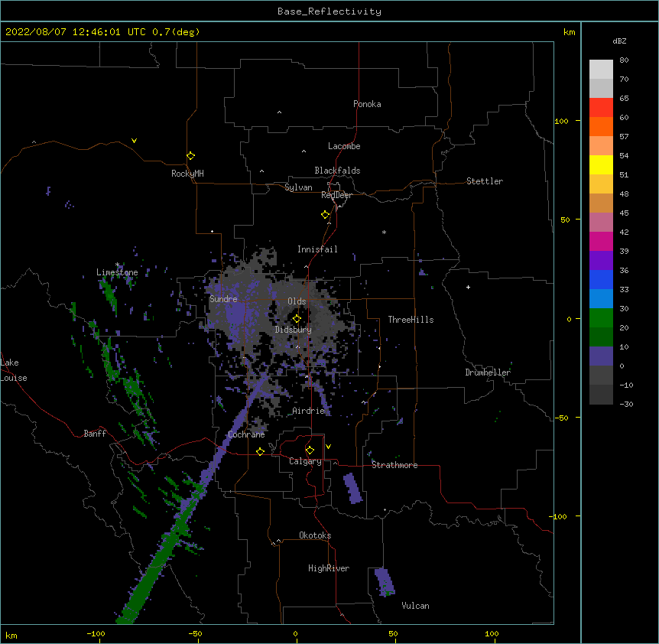This screenshot has width=659, height=644.
Task: Click the Ponoka city label
Action: tap(367, 104)
